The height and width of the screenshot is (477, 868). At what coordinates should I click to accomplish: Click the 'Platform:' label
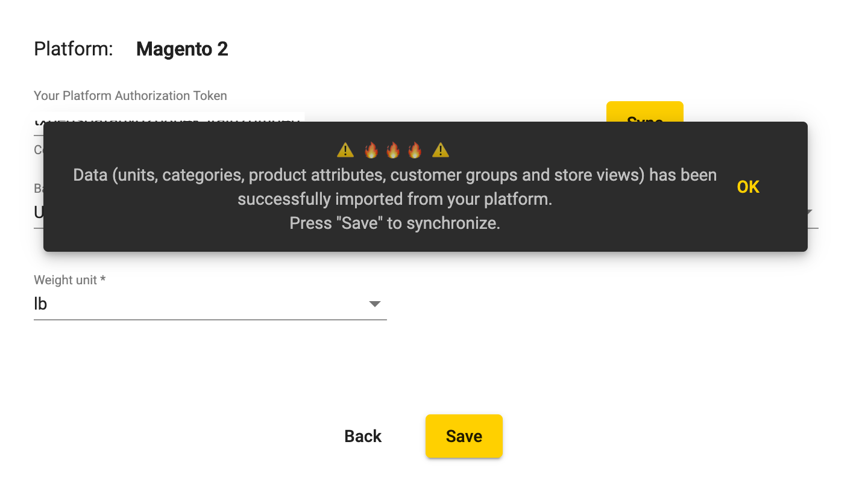point(74,49)
